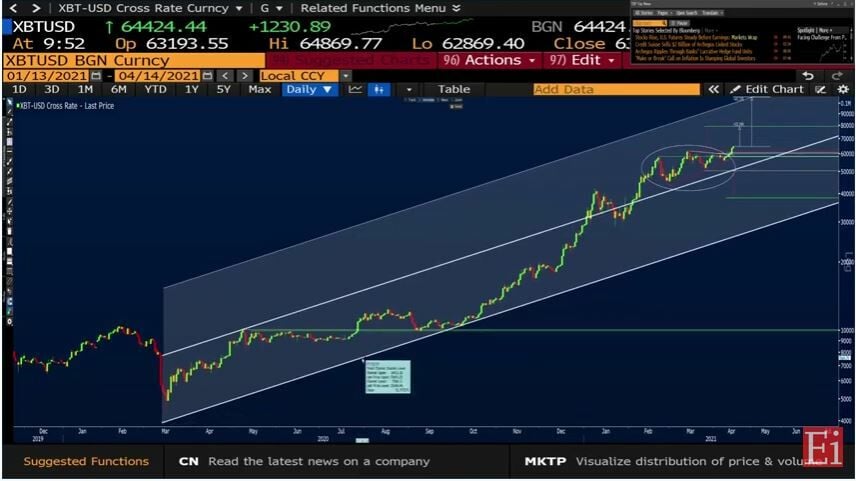Screen dimensions: 856x481
Task: Shift date range to previous period
Action: (x=225, y=76)
